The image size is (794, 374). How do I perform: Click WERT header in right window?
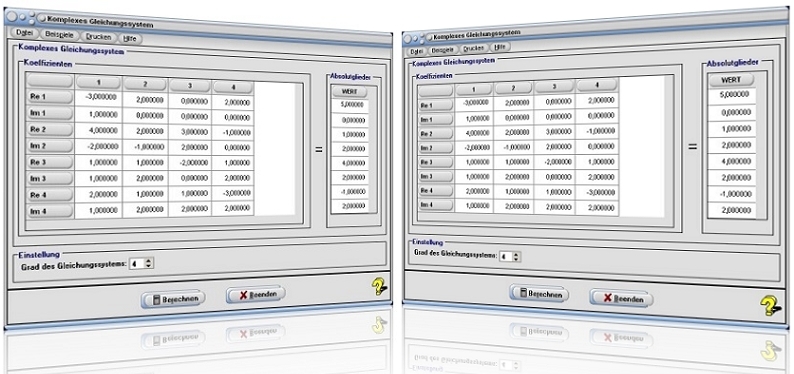(731, 79)
